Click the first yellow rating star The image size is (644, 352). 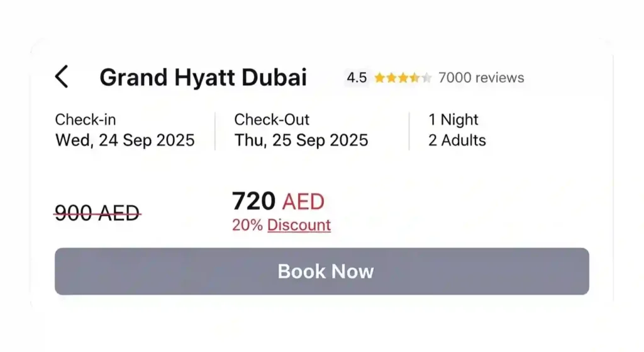pyautogui.click(x=380, y=78)
